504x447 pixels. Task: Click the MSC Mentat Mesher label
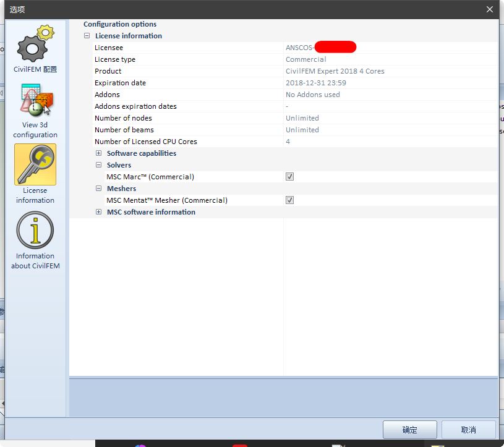coord(167,200)
